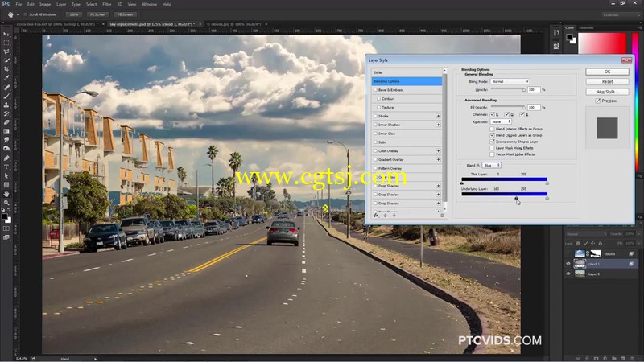Add another Stroke effect with plus button

tap(438, 116)
